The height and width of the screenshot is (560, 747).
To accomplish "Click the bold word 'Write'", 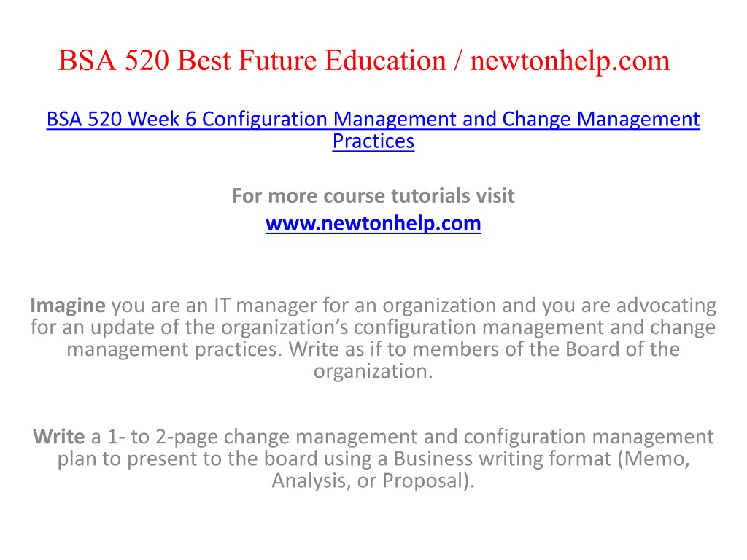I will click(59, 437).
